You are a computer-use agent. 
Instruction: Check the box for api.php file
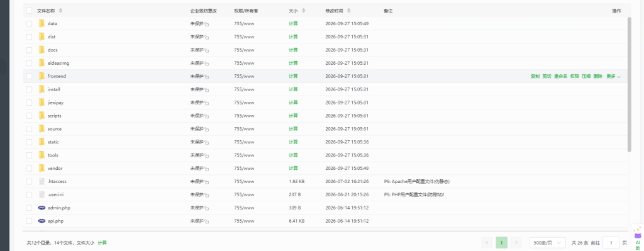(x=29, y=221)
